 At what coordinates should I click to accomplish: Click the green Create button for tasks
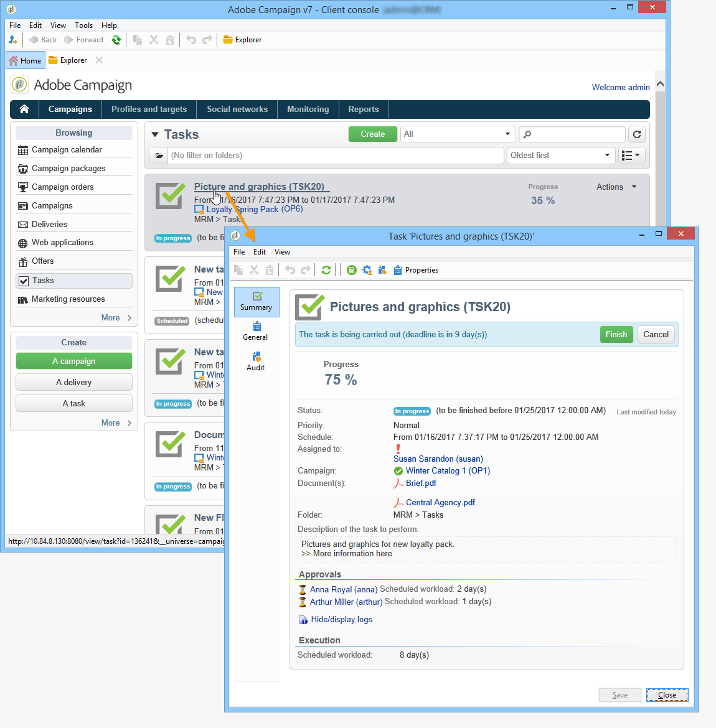point(373,134)
